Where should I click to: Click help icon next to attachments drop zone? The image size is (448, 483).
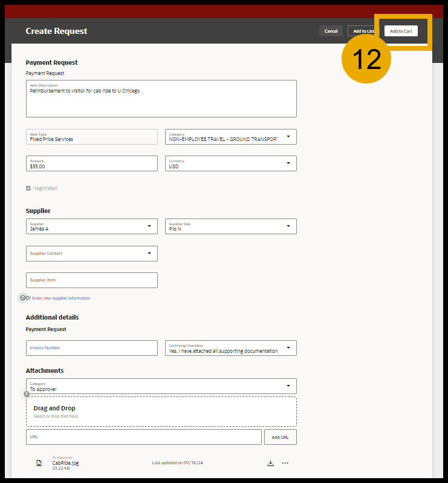(27, 394)
